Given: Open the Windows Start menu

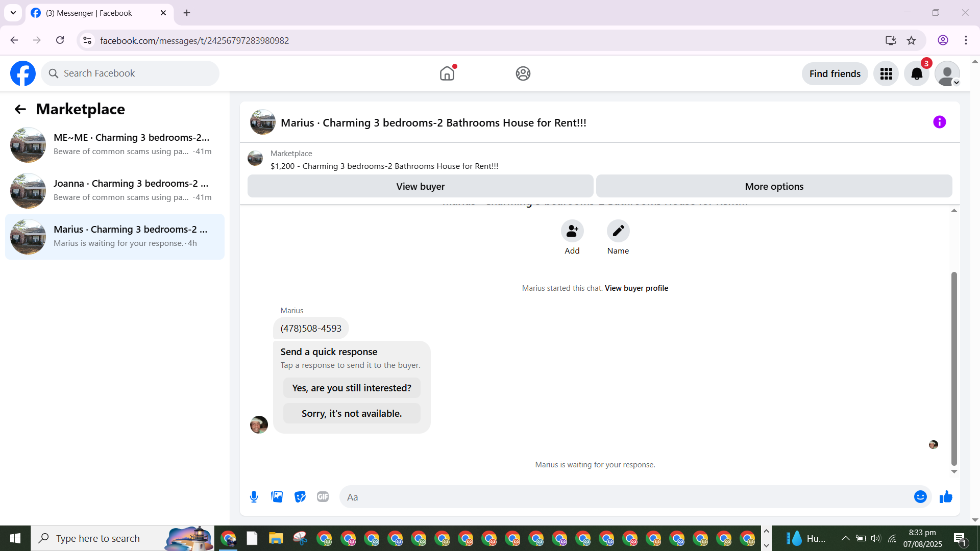Looking at the screenshot, I should coord(15,538).
